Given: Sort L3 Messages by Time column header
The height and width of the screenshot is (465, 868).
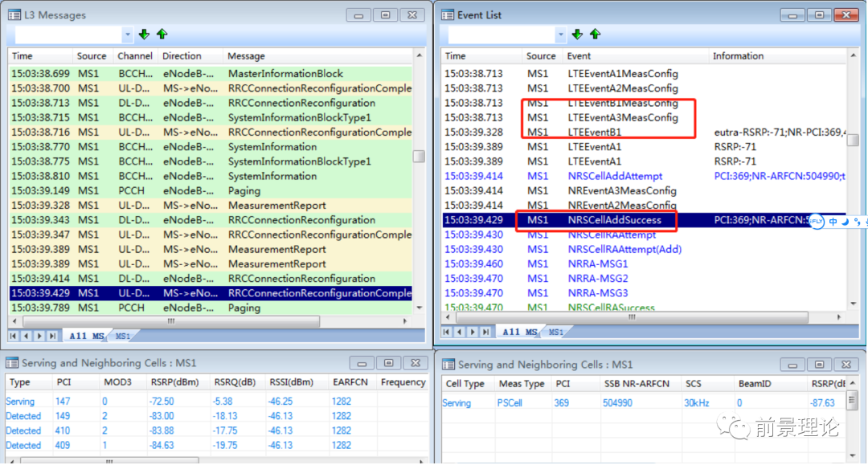Looking at the screenshot, I should [40, 56].
